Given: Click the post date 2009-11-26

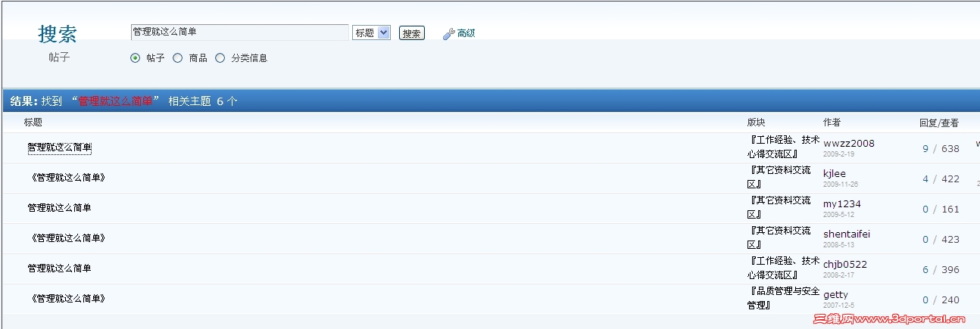Looking at the screenshot, I should tap(841, 184).
